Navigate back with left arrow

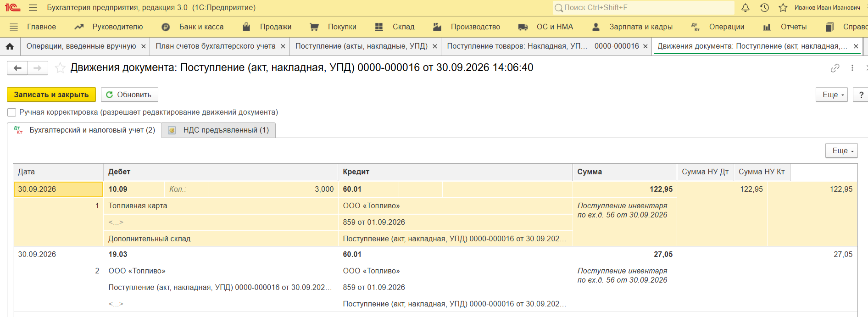point(17,68)
